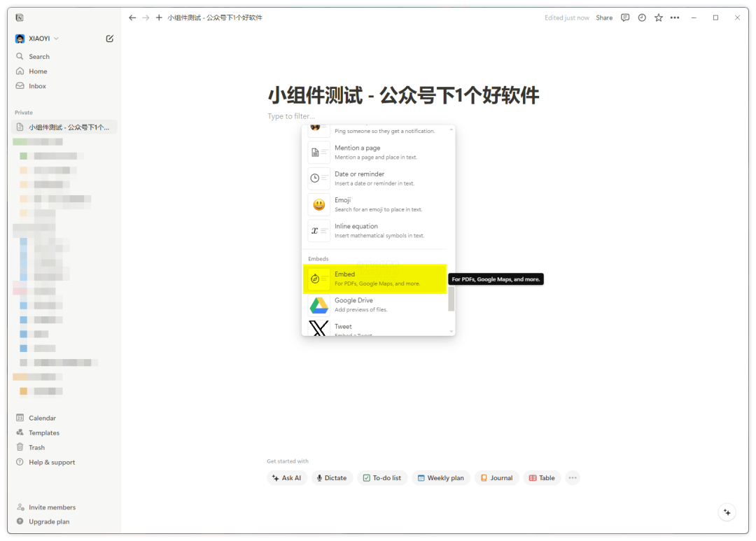The height and width of the screenshot is (541, 756).
Task: Add new tab with plus icon
Action: (x=159, y=17)
